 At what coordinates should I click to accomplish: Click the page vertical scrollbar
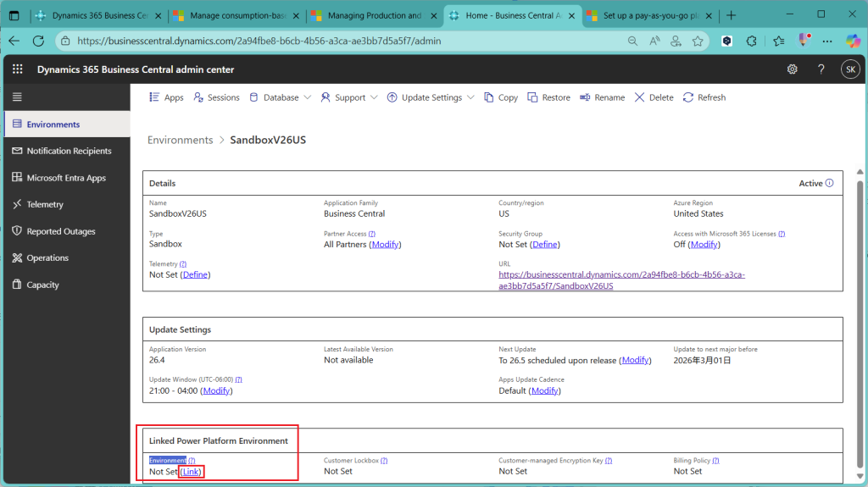tap(860, 324)
